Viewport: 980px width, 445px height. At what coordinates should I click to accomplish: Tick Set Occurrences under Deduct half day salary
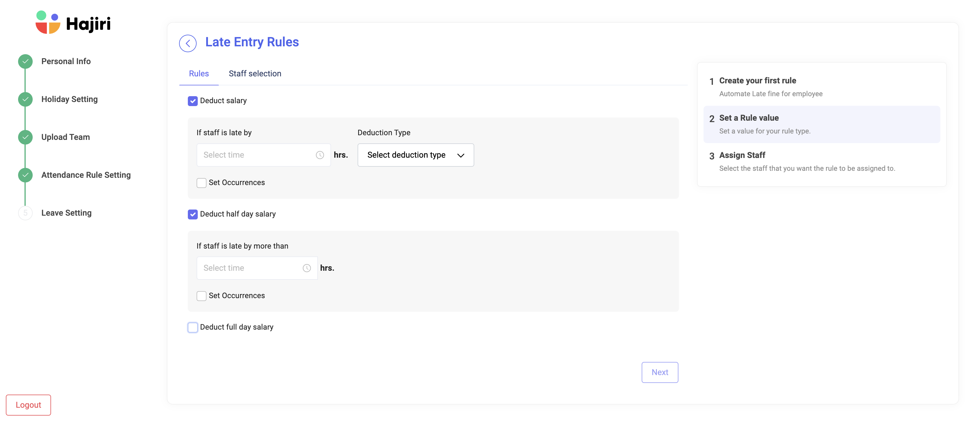(x=201, y=296)
